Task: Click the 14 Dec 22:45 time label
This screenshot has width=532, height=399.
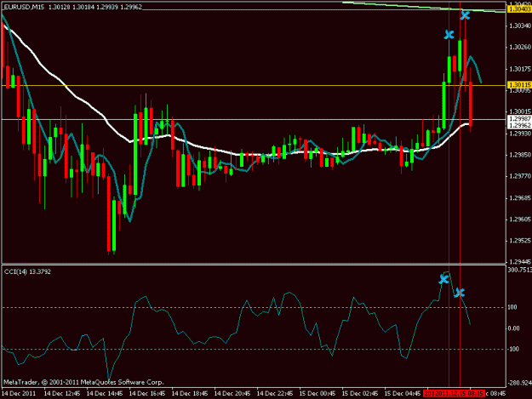Action: (275, 394)
